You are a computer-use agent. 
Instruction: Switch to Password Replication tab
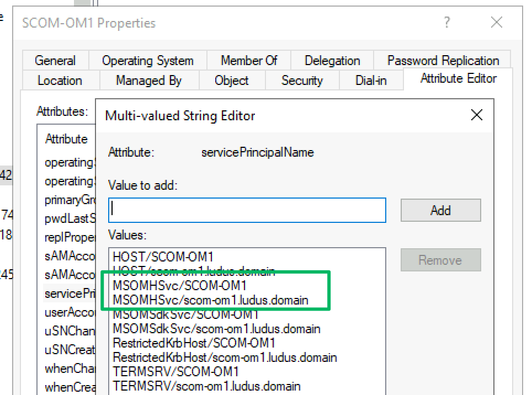point(443,61)
